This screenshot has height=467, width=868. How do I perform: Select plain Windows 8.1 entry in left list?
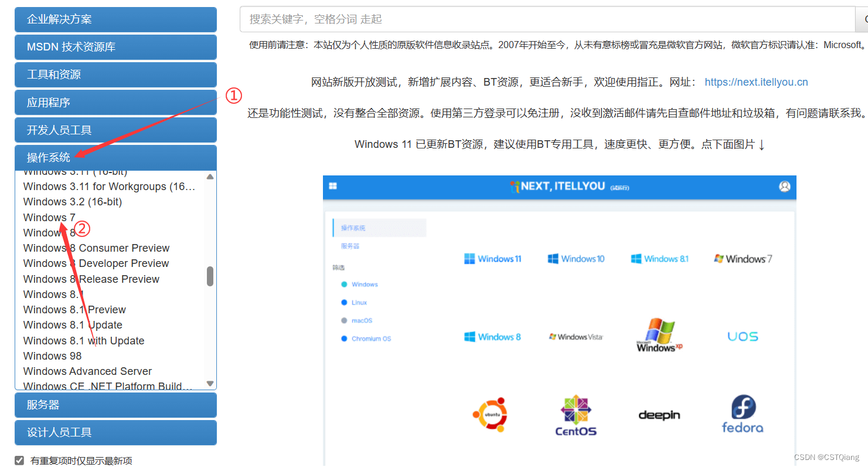pos(53,294)
